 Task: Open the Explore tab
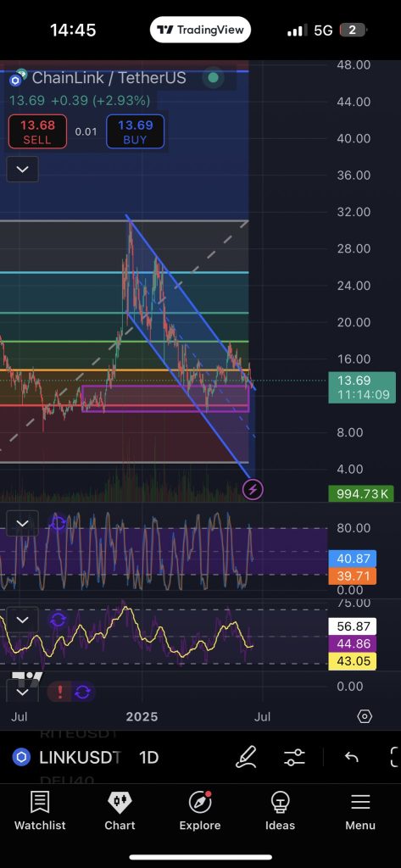tap(200, 811)
